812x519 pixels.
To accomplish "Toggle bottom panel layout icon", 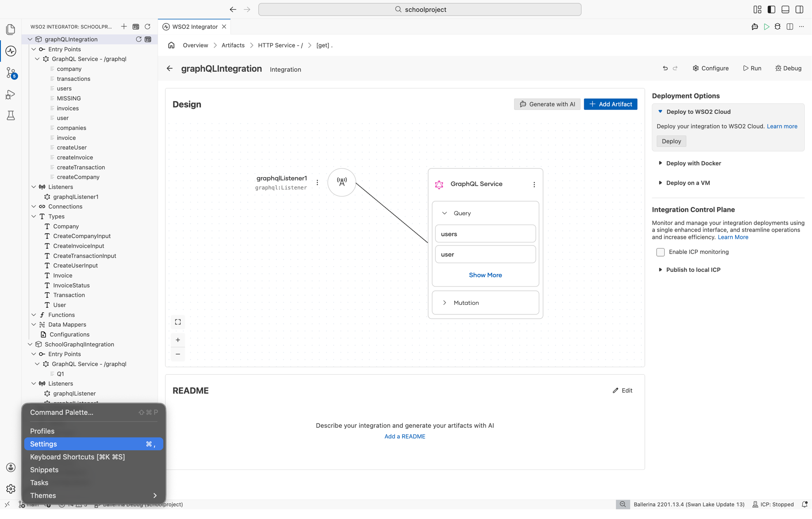I will (x=785, y=9).
